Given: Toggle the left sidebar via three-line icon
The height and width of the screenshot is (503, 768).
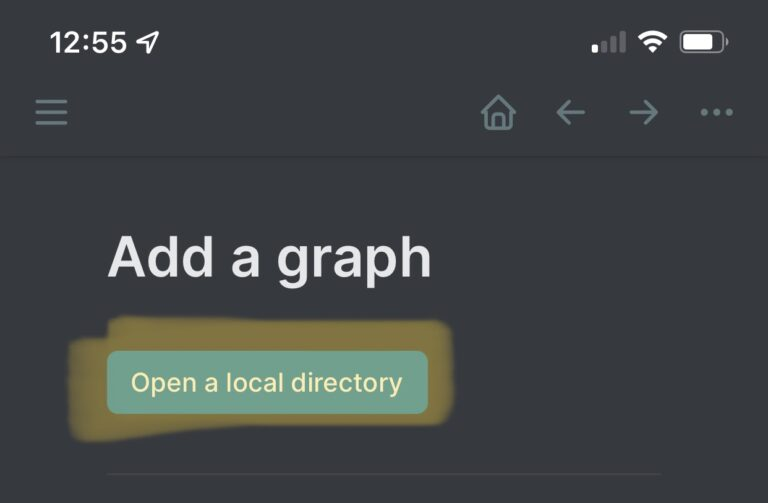Looking at the screenshot, I should (x=51, y=112).
